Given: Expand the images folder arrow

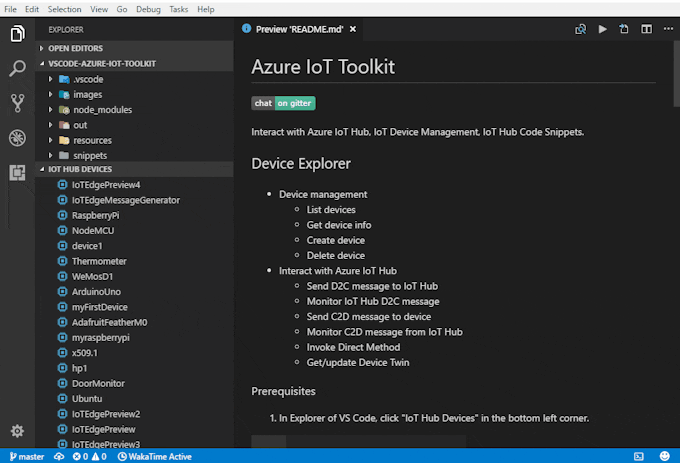Looking at the screenshot, I should coord(50,95).
